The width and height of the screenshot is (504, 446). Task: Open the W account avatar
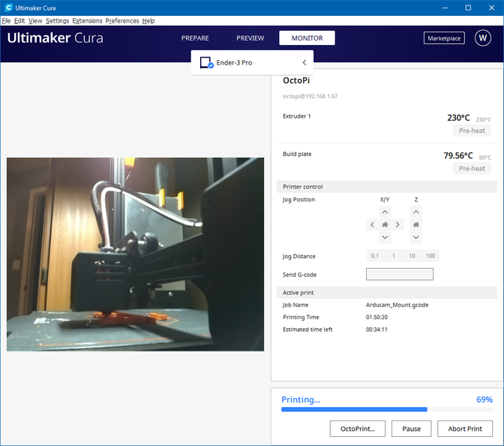(483, 38)
